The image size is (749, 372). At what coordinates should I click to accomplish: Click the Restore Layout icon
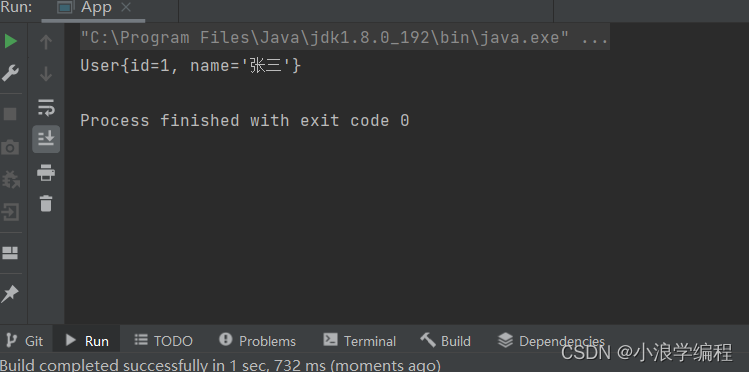point(10,253)
